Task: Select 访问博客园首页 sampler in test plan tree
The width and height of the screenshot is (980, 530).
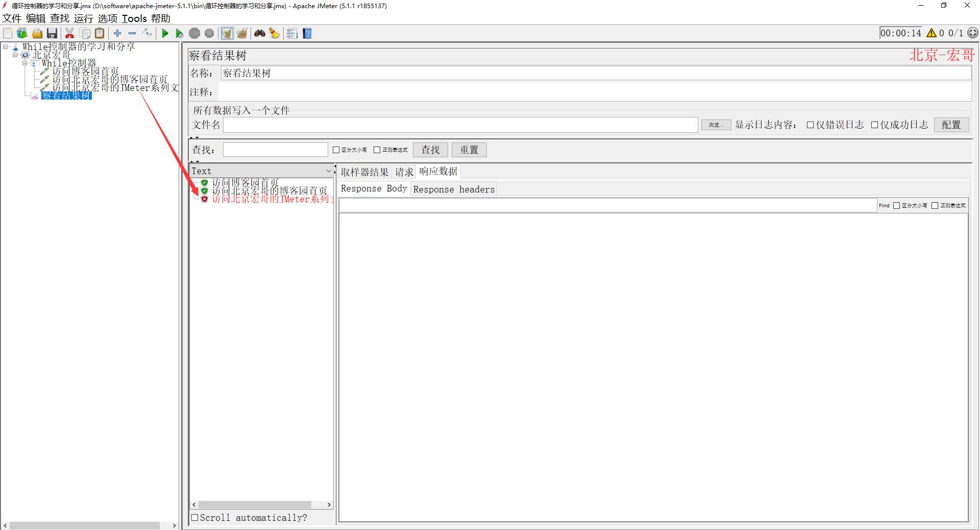Action: [x=85, y=71]
